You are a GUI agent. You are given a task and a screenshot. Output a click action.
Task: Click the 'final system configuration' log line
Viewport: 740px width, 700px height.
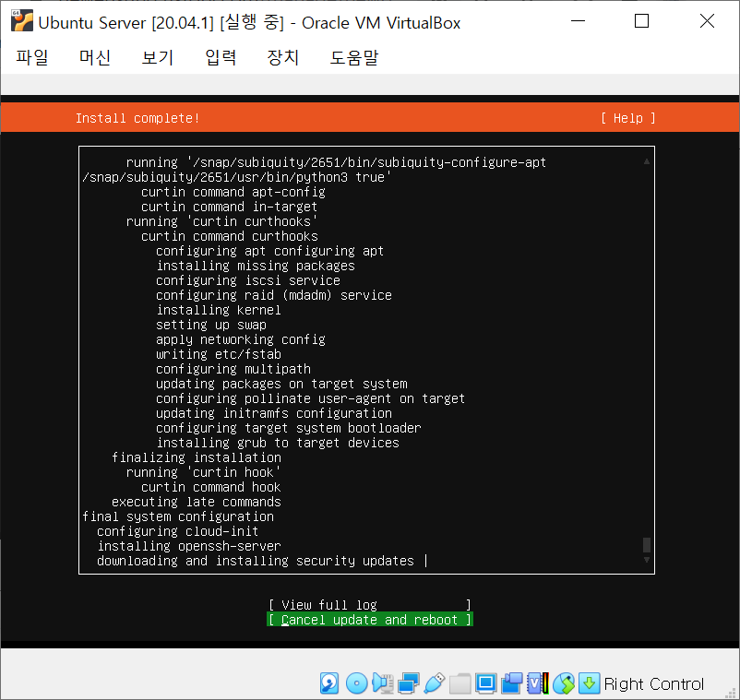178,516
